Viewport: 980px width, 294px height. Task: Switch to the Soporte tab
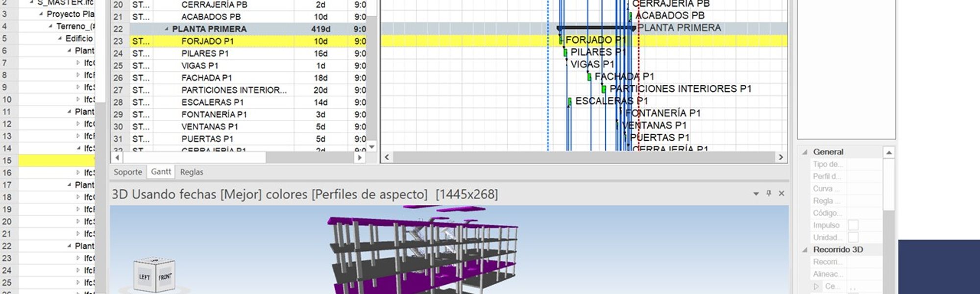tap(128, 172)
